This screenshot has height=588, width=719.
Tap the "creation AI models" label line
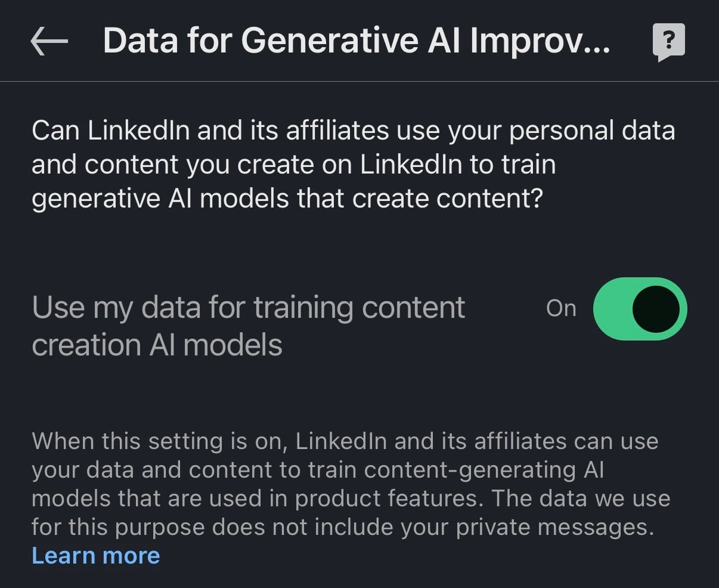(x=157, y=345)
